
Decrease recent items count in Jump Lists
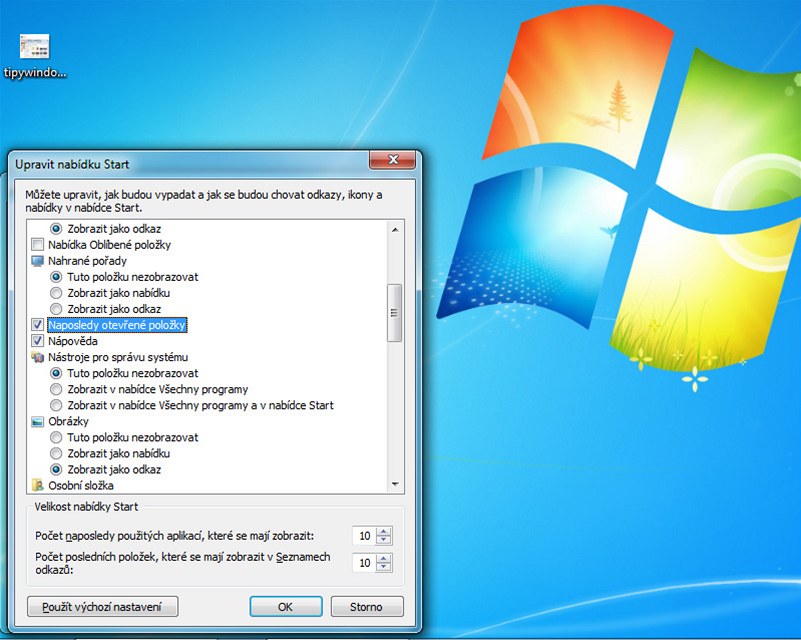385,568
